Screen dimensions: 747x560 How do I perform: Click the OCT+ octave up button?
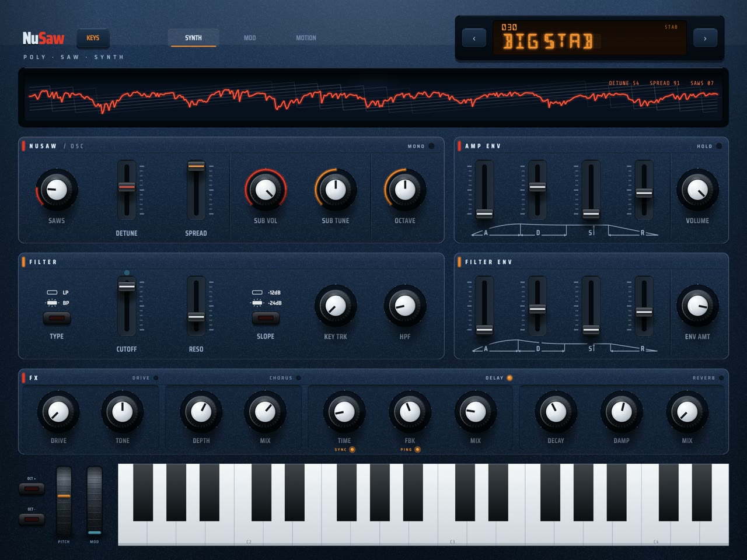coord(32,489)
